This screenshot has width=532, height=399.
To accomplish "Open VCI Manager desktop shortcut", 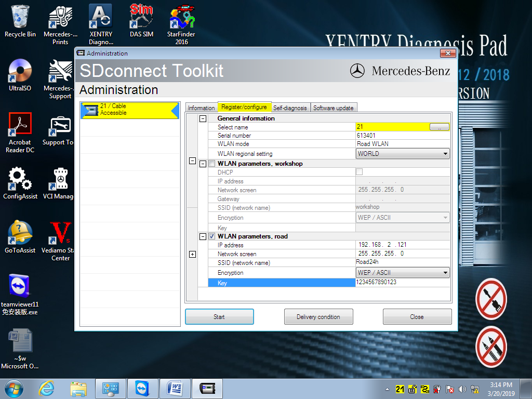I will [58, 183].
